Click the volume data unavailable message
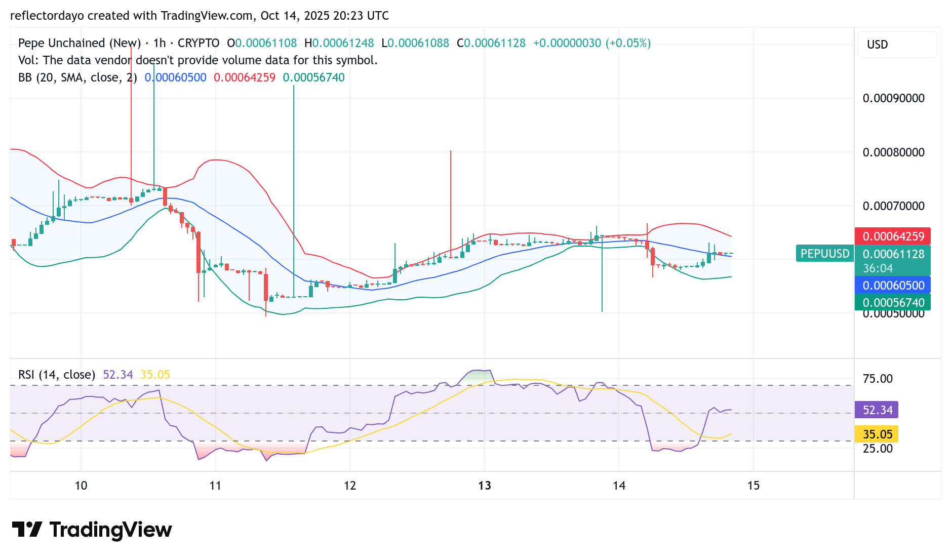Screen dimensions: 951x560 tap(198, 60)
